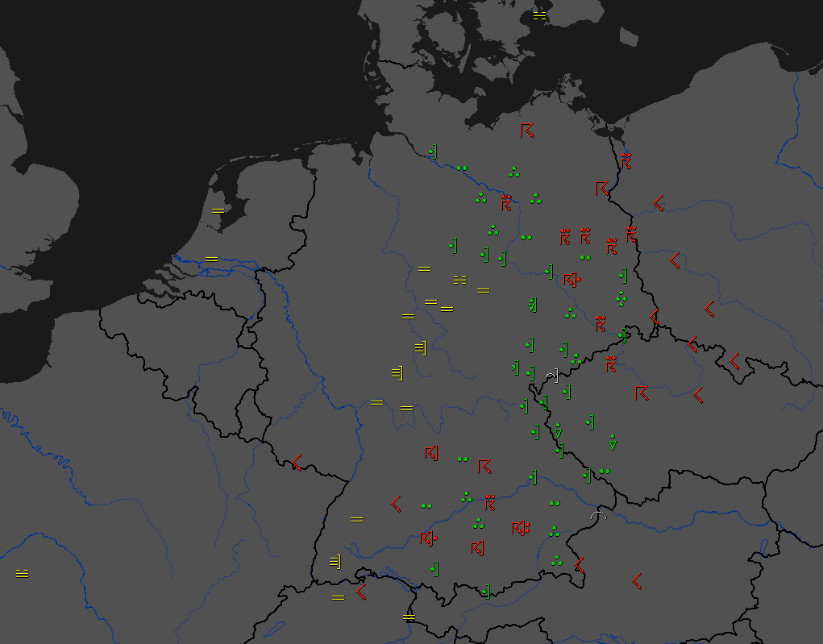Screen dimensions: 823x644
Task: Select the red thunderstorm symbol near Oder mouth
Action: pyautogui.click(x=626, y=161)
